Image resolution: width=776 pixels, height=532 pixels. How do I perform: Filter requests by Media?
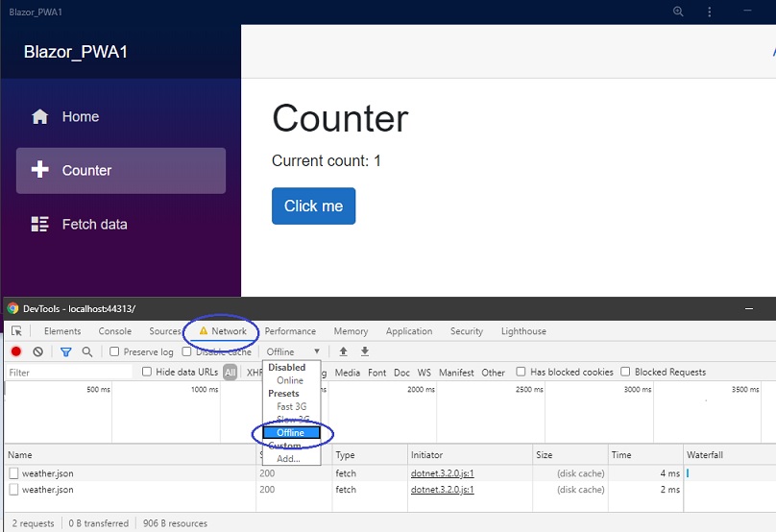click(x=348, y=373)
